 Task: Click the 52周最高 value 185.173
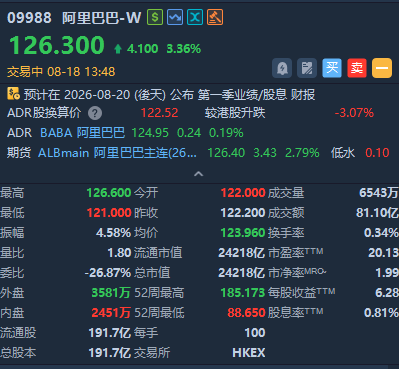click(x=243, y=293)
